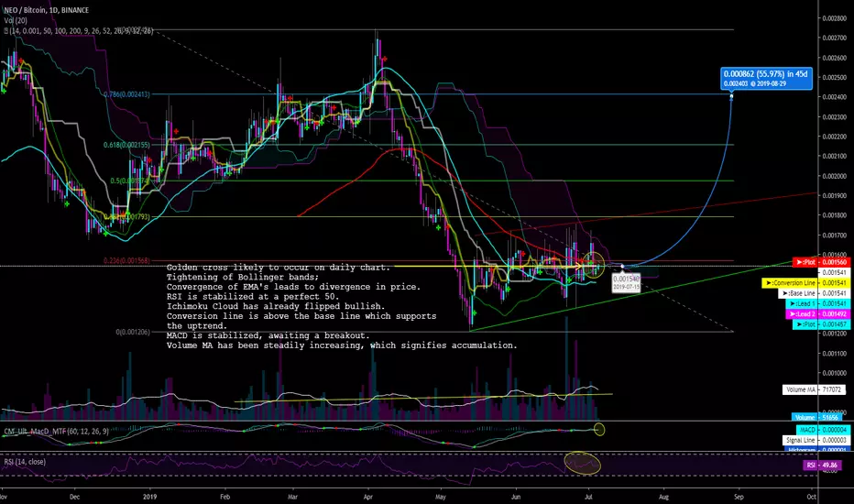Click the Dec label on time axis
Screen dimensions: 854x504
click(x=74, y=497)
